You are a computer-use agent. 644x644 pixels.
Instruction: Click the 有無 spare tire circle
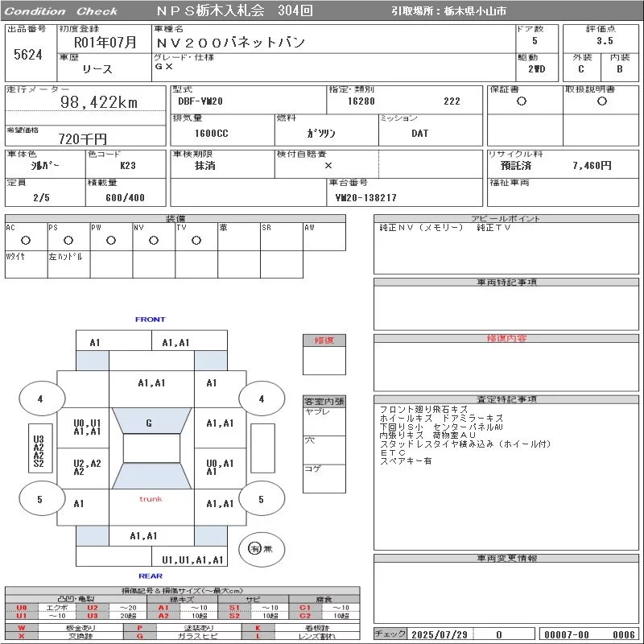pyautogui.click(x=261, y=549)
